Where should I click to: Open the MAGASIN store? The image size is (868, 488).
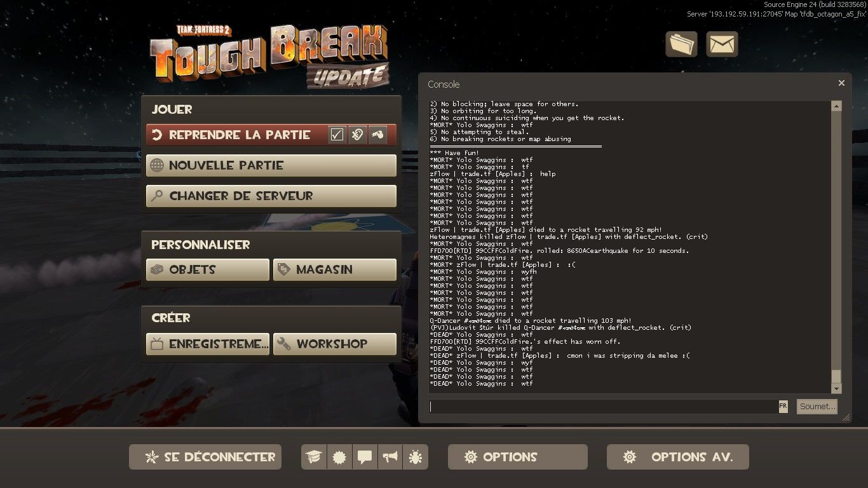334,269
